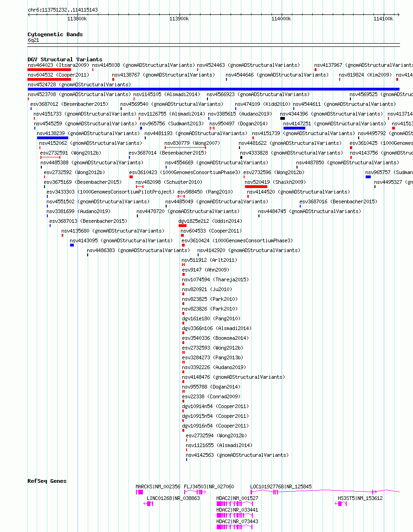This screenshot has width=413, height=532.
Task: Open nsv3381699 (Audano2019) variant
Action: tap(78, 211)
